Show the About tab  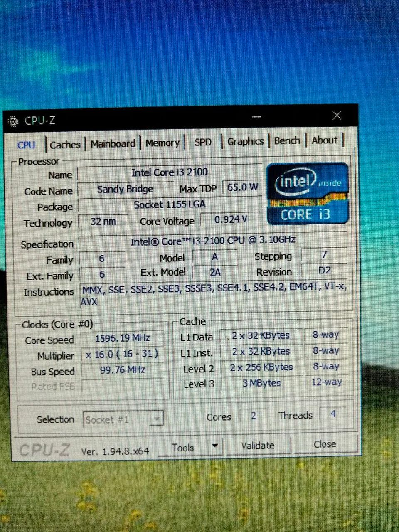click(x=325, y=140)
